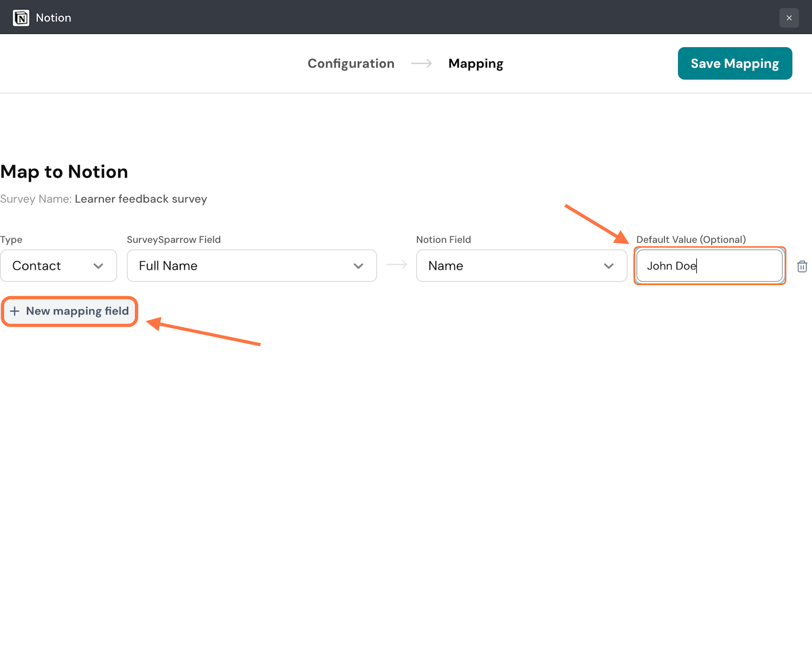The width and height of the screenshot is (812, 671).
Task: Click the SurveySparrow Field label
Action: coord(174,239)
